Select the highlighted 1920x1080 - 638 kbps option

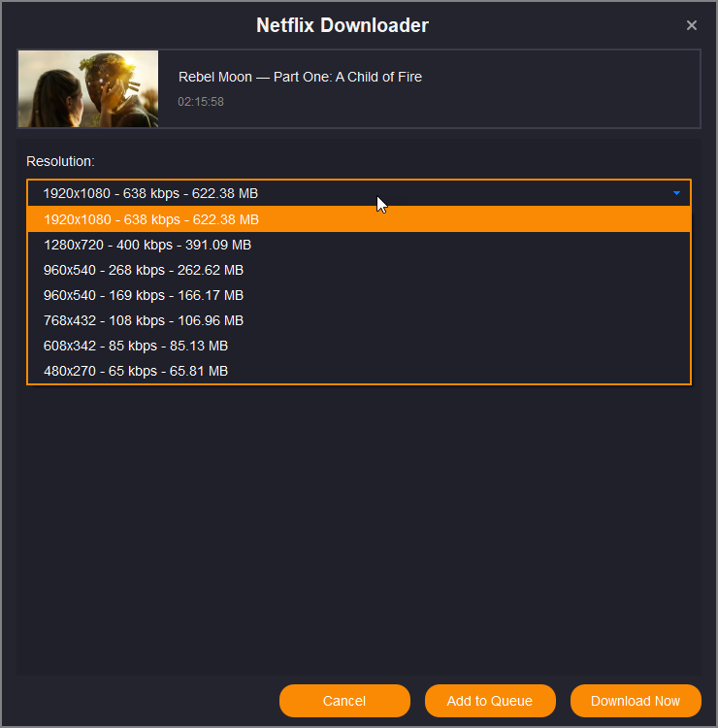[x=359, y=219]
